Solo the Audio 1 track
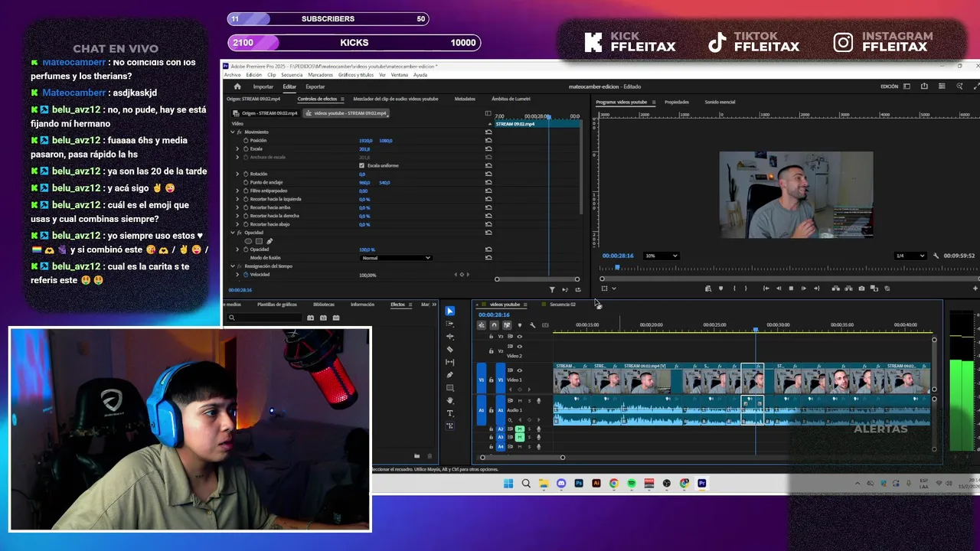The image size is (980, 551). click(528, 401)
